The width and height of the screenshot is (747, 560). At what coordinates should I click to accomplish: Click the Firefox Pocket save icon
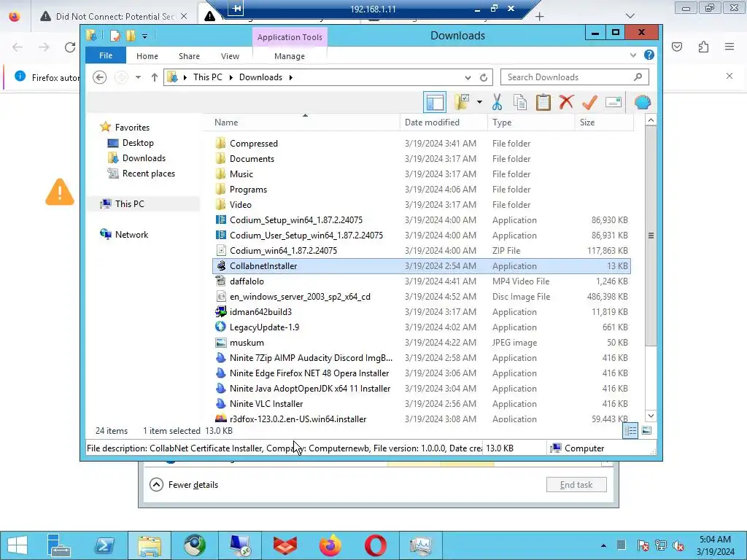(x=677, y=47)
